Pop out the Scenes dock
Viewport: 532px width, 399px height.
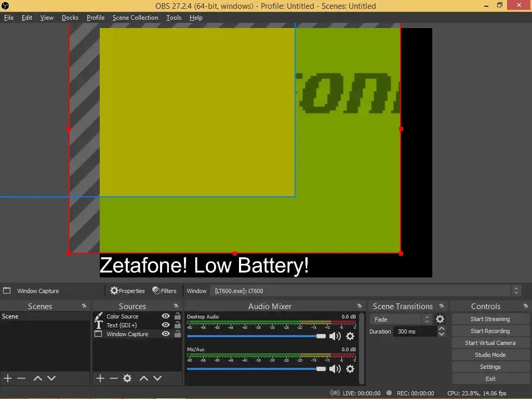[x=84, y=306]
